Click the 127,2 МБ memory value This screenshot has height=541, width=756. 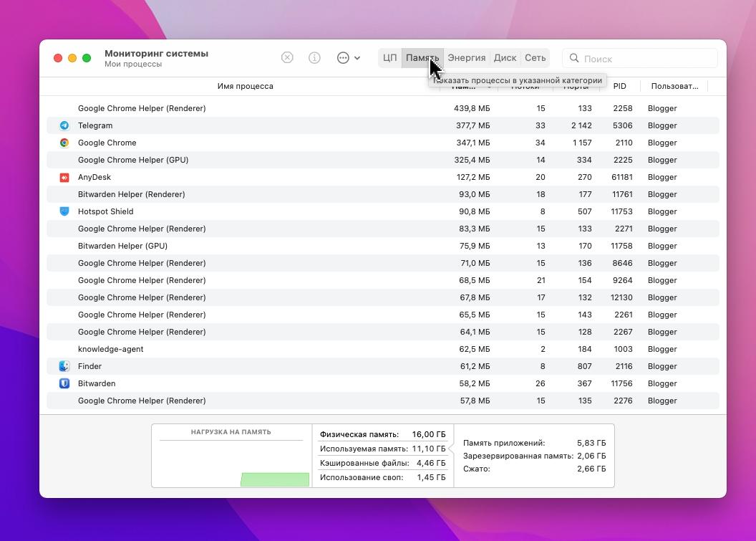click(x=472, y=177)
